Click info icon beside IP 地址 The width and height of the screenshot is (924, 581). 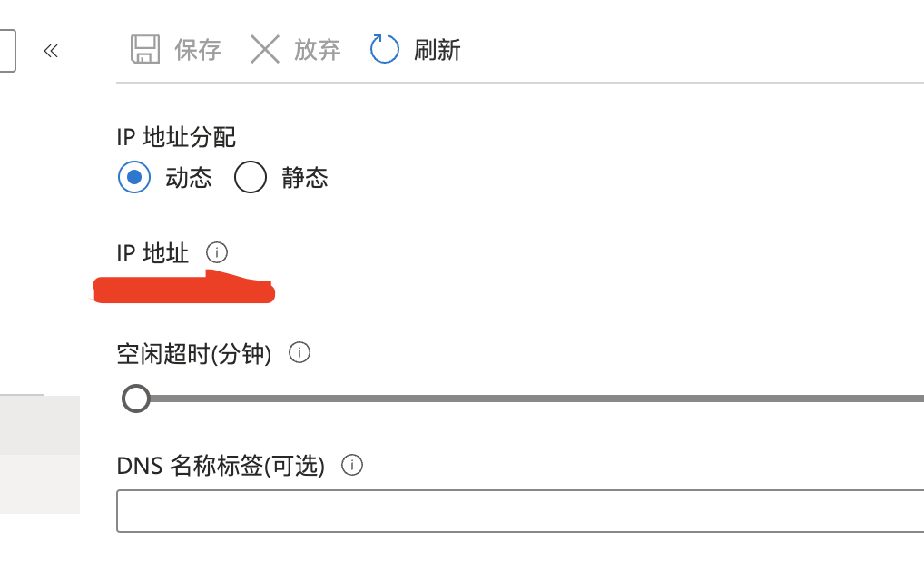point(216,251)
